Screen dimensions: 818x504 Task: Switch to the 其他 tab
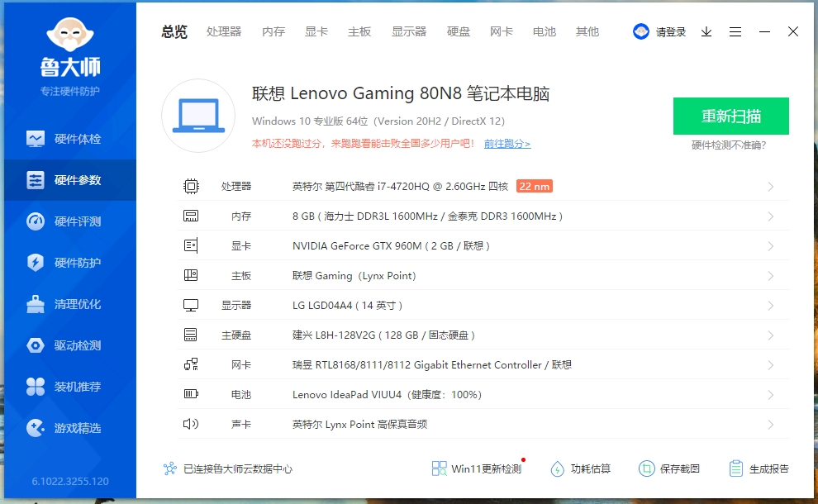click(x=587, y=32)
